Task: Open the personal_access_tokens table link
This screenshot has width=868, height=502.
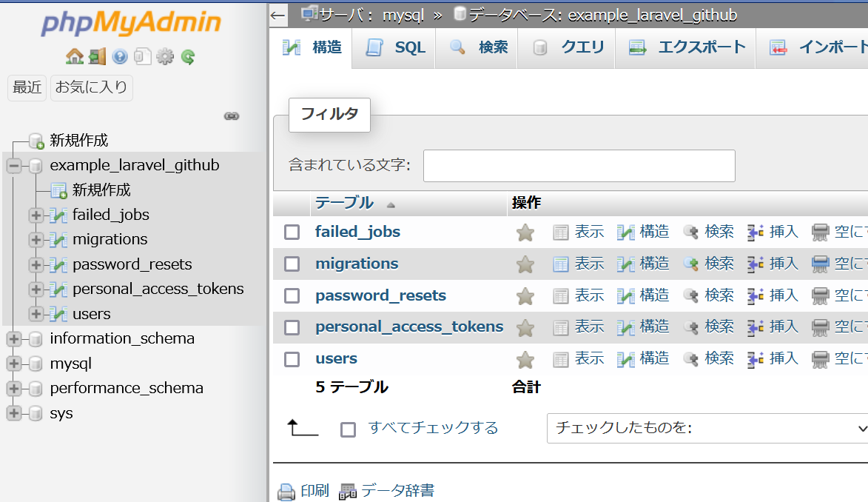Action: 409,327
